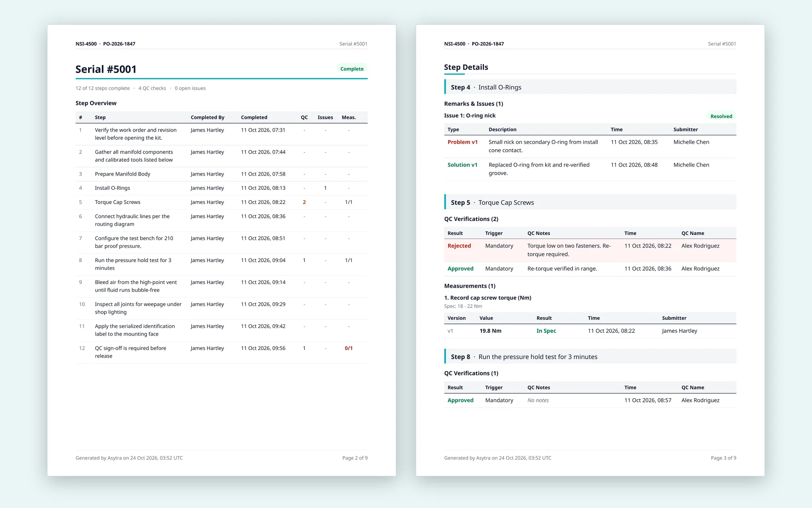This screenshot has height=508, width=812.
Task: Click the green Complete status badge
Action: coord(352,69)
